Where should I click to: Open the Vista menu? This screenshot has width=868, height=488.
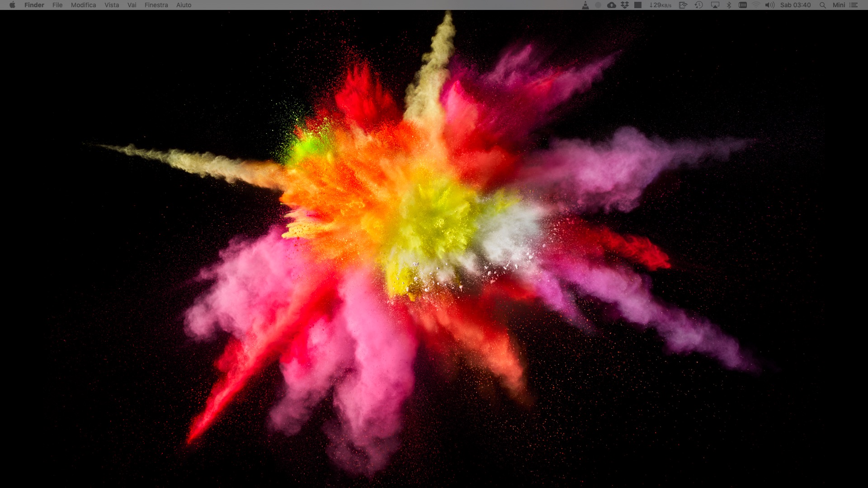tap(112, 5)
